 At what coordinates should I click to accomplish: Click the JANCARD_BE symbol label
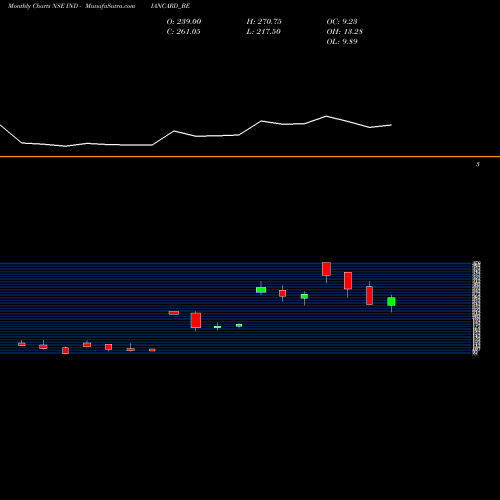pyautogui.click(x=170, y=6)
